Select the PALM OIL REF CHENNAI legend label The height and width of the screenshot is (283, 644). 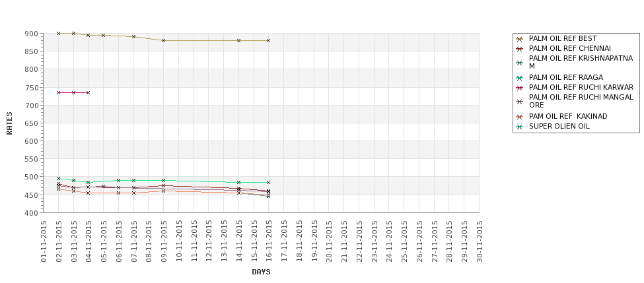point(569,48)
